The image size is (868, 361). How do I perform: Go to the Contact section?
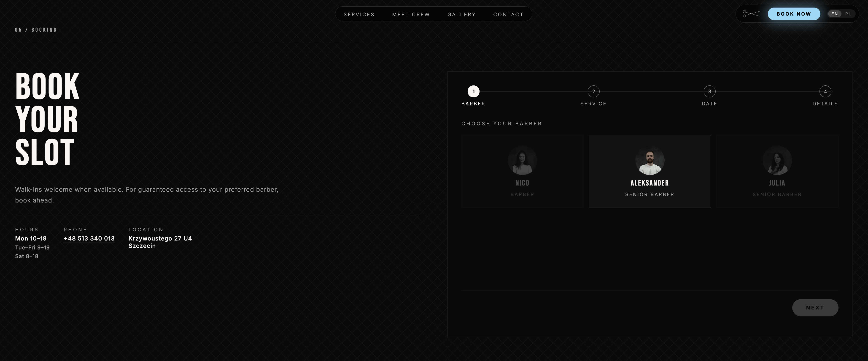pos(508,14)
